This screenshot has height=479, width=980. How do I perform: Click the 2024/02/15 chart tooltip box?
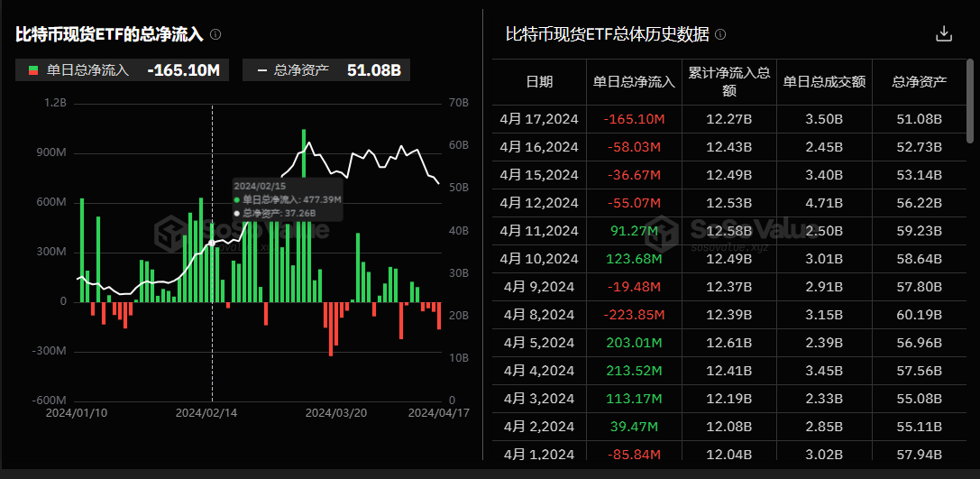pyautogui.click(x=287, y=199)
